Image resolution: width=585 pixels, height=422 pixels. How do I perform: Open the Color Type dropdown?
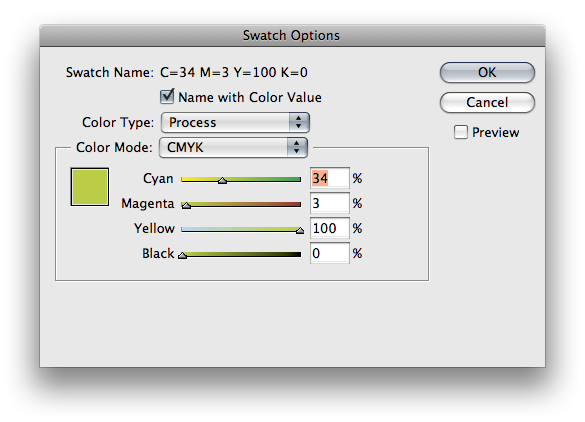pos(235,122)
